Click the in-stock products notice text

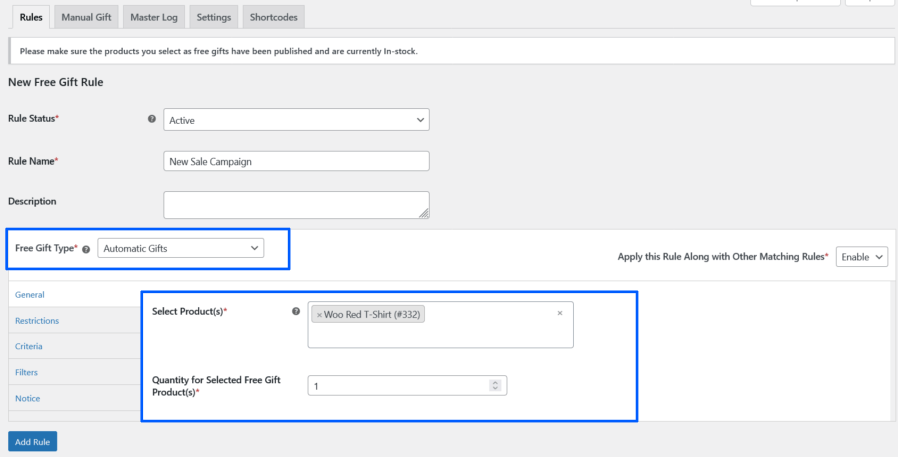pyautogui.click(x=219, y=51)
